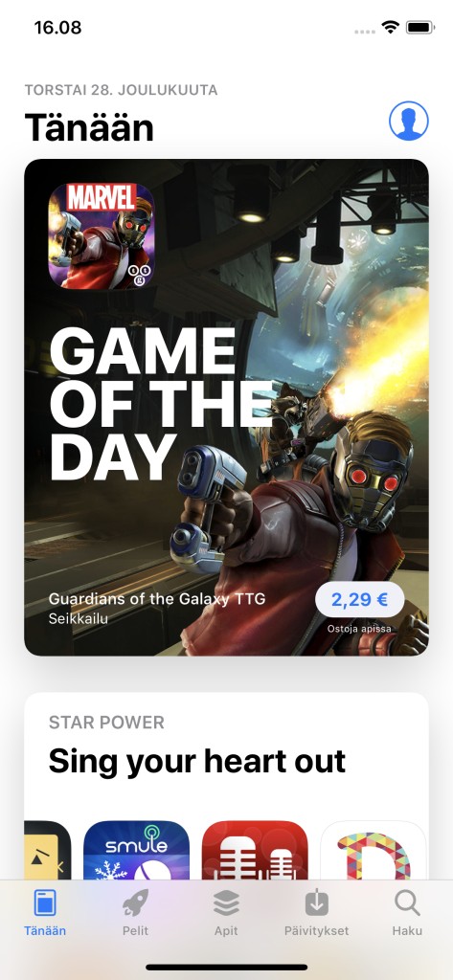Tap the Seikkailu category label
Image resolution: width=453 pixels, height=980 pixels.
pos(79,619)
